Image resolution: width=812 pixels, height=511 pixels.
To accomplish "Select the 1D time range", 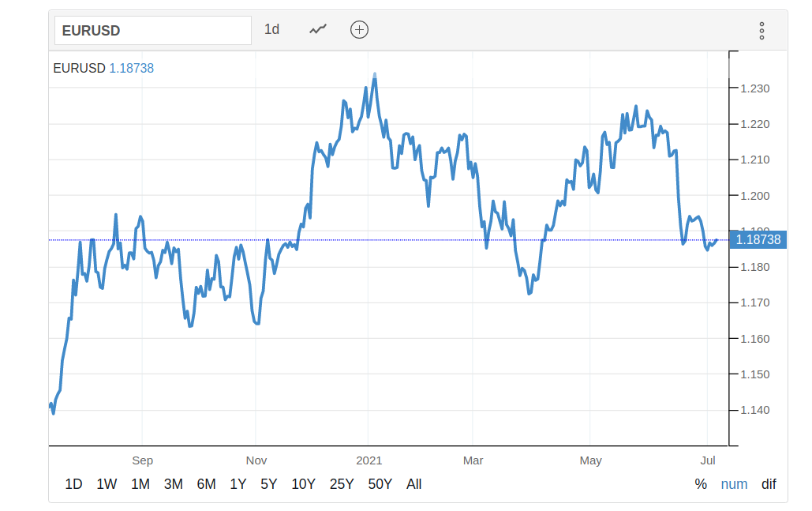I will tap(73, 484).
